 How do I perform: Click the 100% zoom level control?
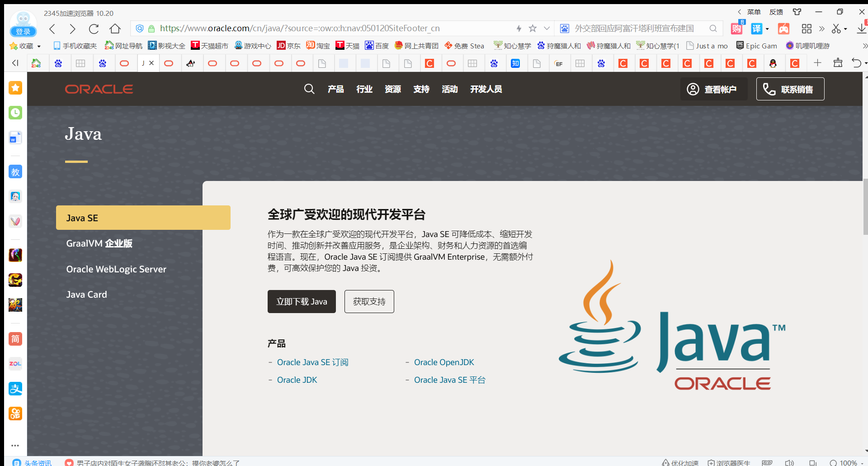[844, 462]
